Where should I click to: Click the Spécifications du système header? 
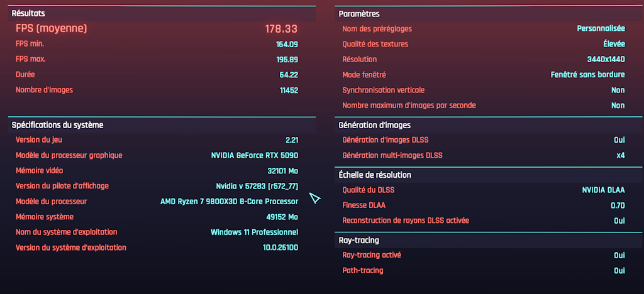57,125
